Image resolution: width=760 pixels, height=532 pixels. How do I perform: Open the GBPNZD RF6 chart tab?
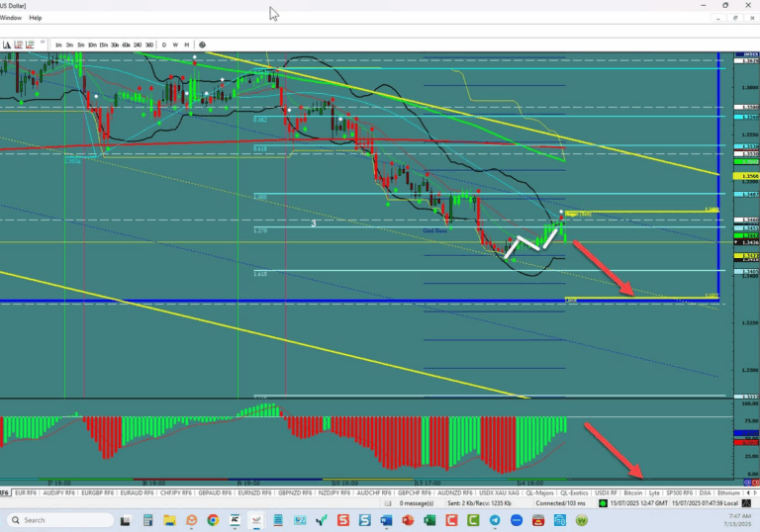click(x=294, y=492)
